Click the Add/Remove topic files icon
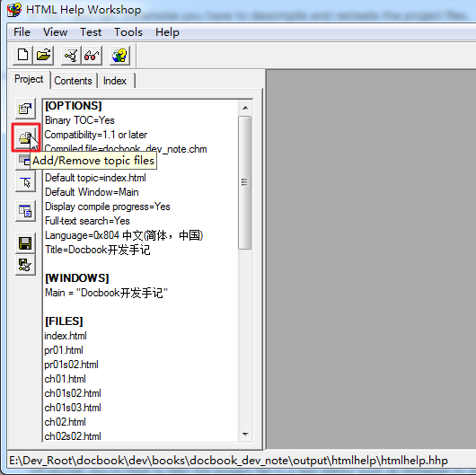Screen dimensions: 476x475 [x=25, y=137]
